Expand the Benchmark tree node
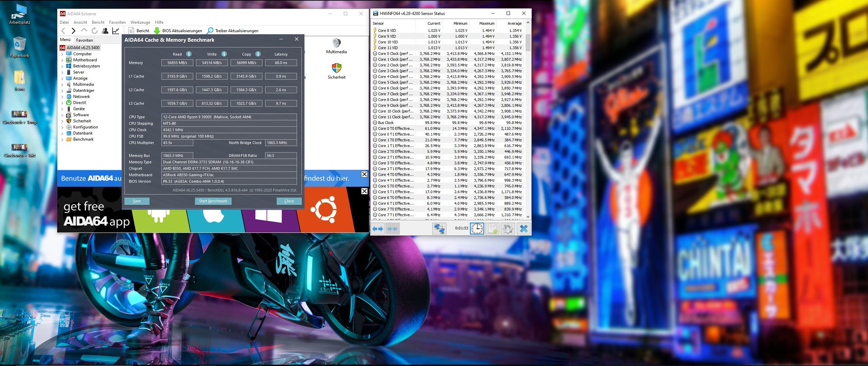The height and width of the screenshot is (366, 868). (x=62, y=139)
